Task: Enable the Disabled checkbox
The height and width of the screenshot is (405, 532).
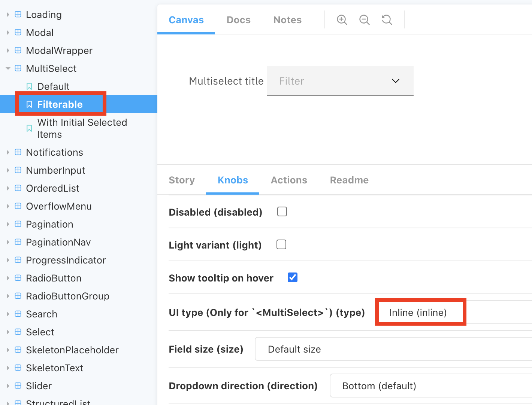Action: tap(282, 211)
